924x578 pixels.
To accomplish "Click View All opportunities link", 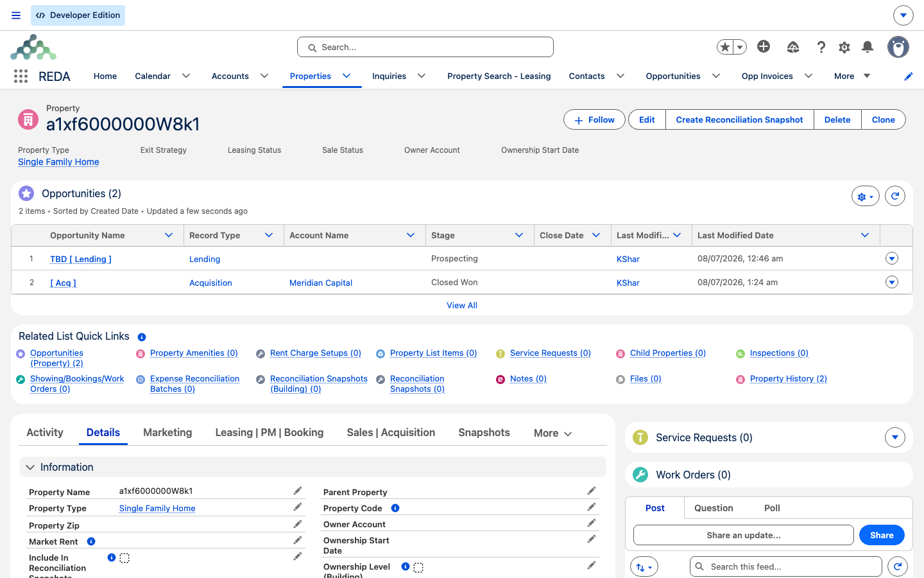I will tap(462, 305).
